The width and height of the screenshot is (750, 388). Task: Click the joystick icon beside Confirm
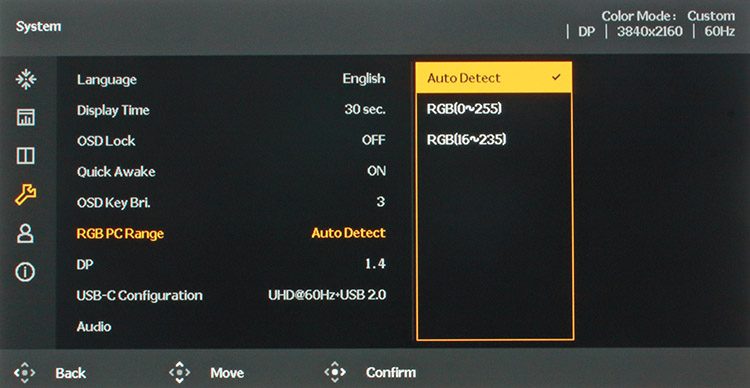tap(334, 372)
